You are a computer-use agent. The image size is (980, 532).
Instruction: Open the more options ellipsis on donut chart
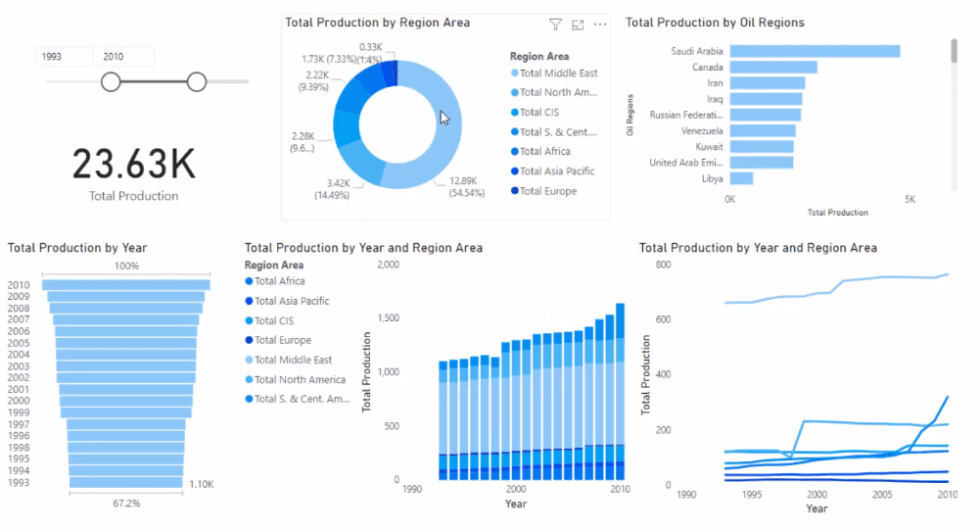tap(600, 24)
